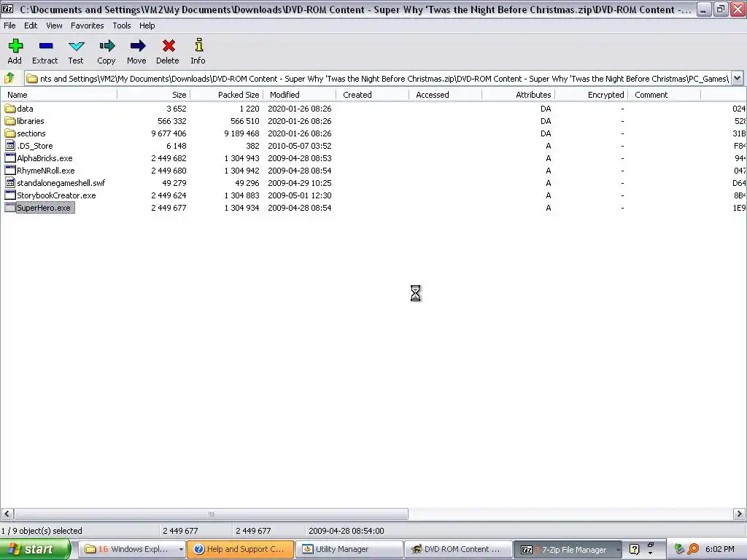
Task: Open the File menu
Action: click(x=9, y=26)
